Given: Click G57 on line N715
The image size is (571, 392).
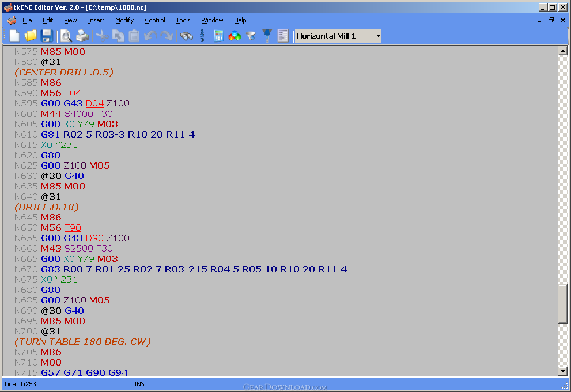Looking at the screenshot, I should [51, 372].
